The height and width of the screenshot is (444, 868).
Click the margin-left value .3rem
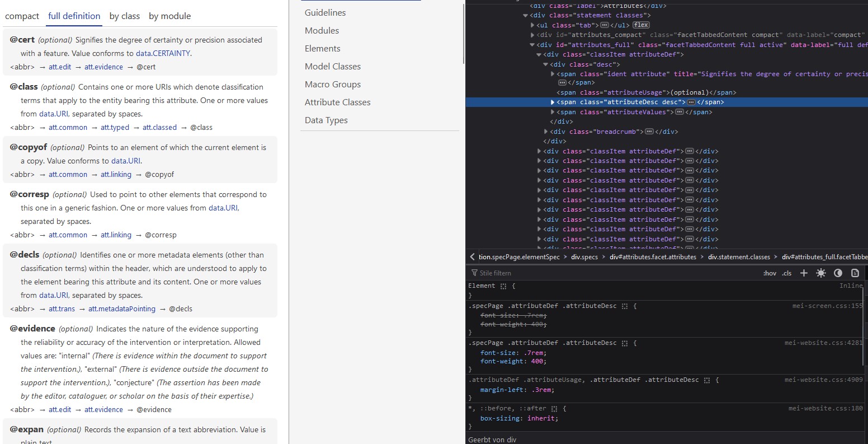tap(541, 390)
